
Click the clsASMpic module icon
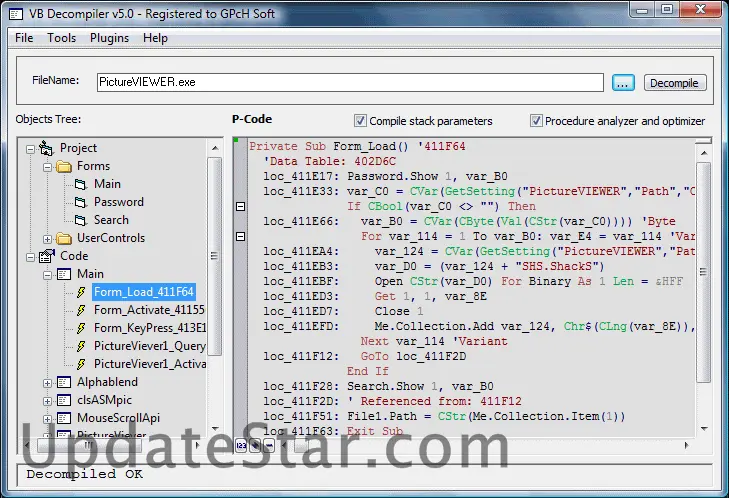click(64, 400)
